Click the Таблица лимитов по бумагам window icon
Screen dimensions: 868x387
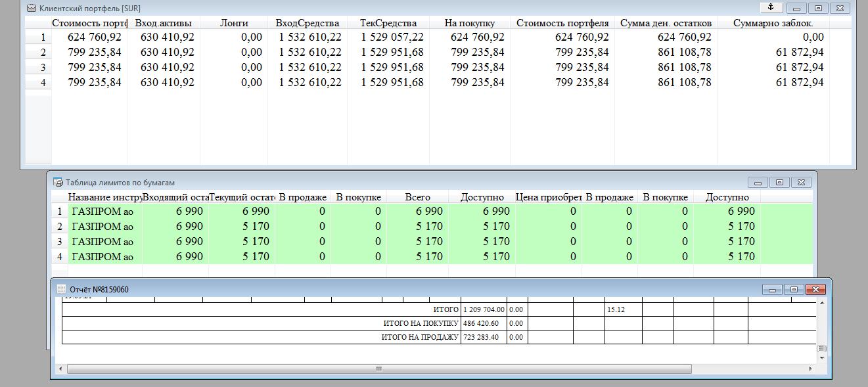pyautogui.click(x=58, y=182)
